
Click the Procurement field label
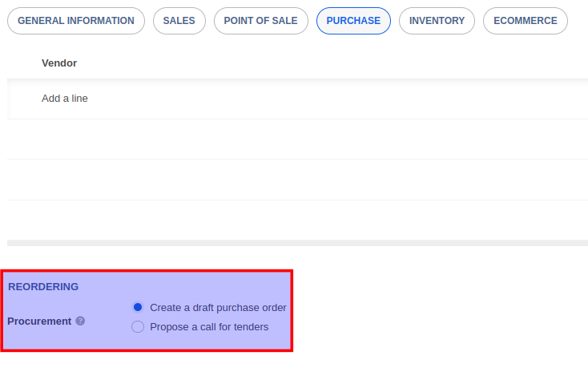(x=39, y=321)
